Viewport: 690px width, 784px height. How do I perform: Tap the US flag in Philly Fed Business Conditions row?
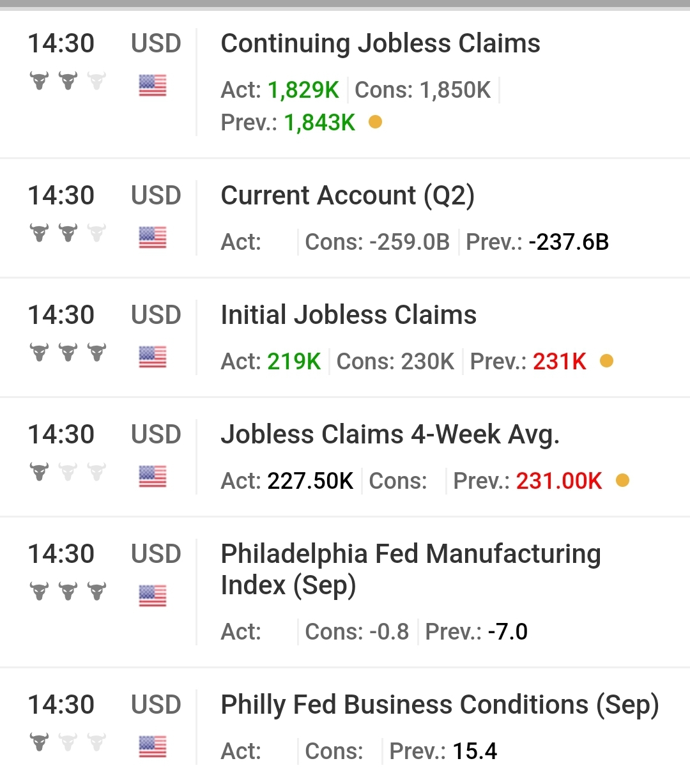[x=153, y=746]
